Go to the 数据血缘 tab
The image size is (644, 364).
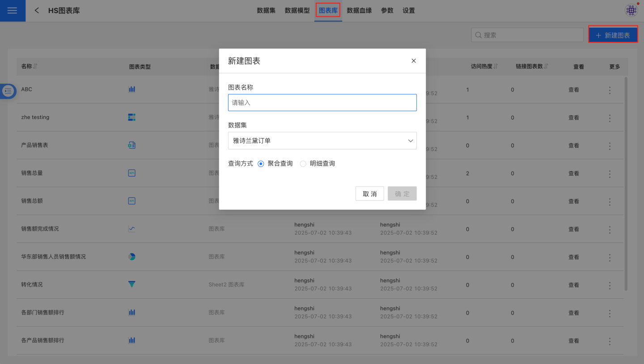359,10
